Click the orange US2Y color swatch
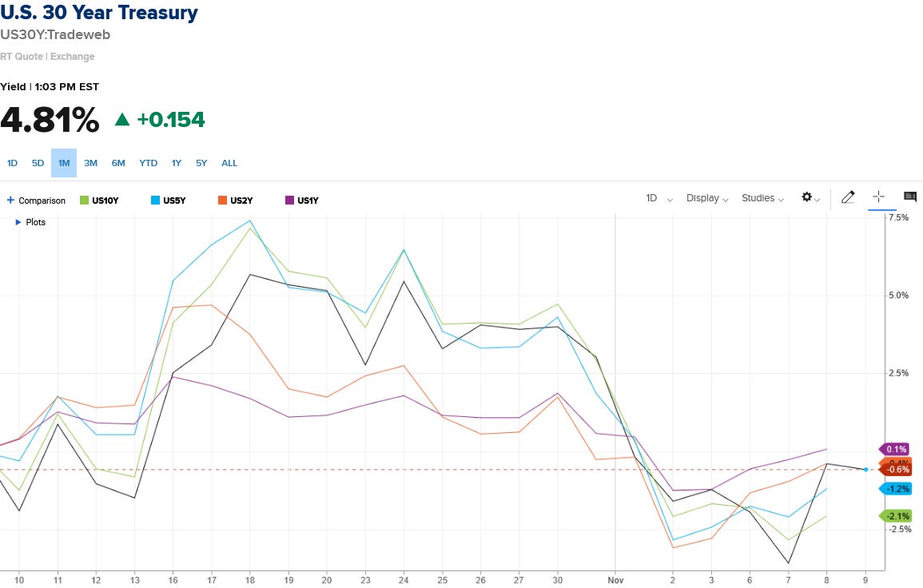 (222, 200)
